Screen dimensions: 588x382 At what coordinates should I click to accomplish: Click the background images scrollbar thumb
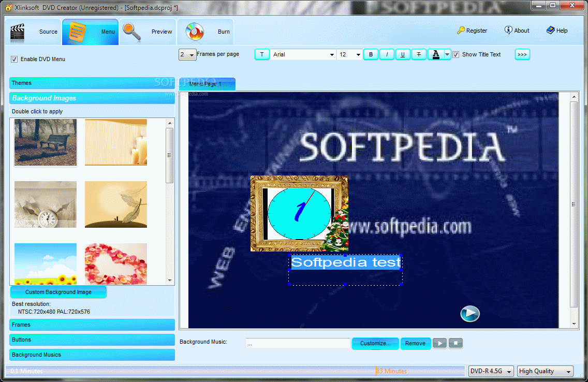pos(169,156)
